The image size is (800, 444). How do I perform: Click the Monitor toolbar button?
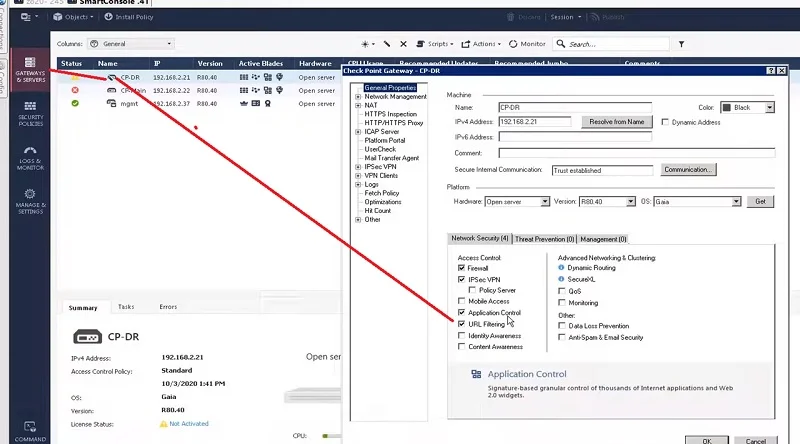(527, 44)
